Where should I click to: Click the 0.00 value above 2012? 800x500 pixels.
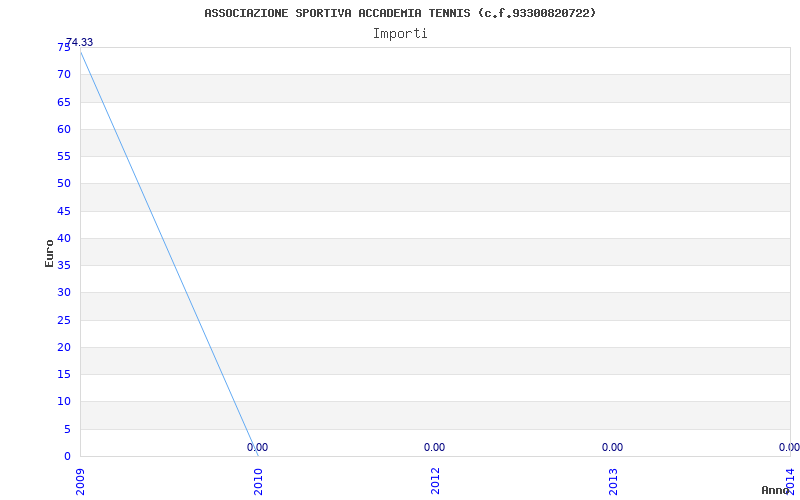click(434, 447)
